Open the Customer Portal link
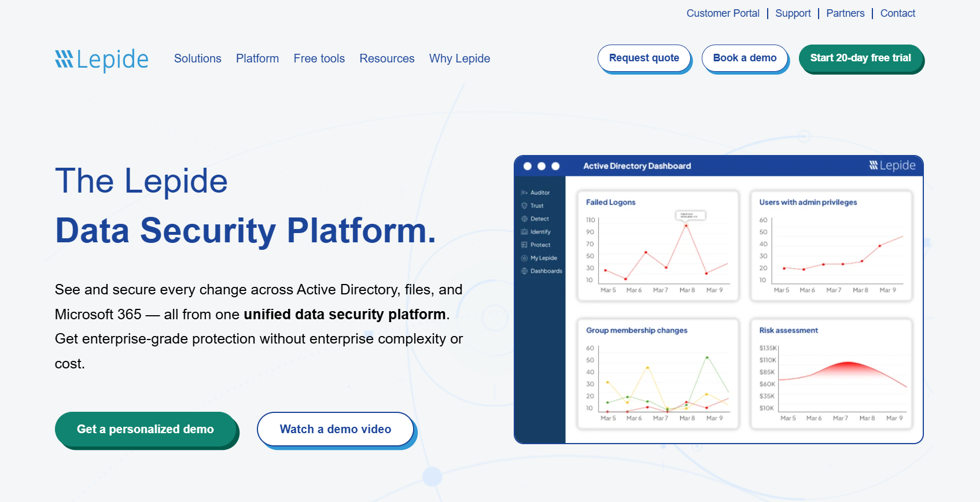 point(723,13)
